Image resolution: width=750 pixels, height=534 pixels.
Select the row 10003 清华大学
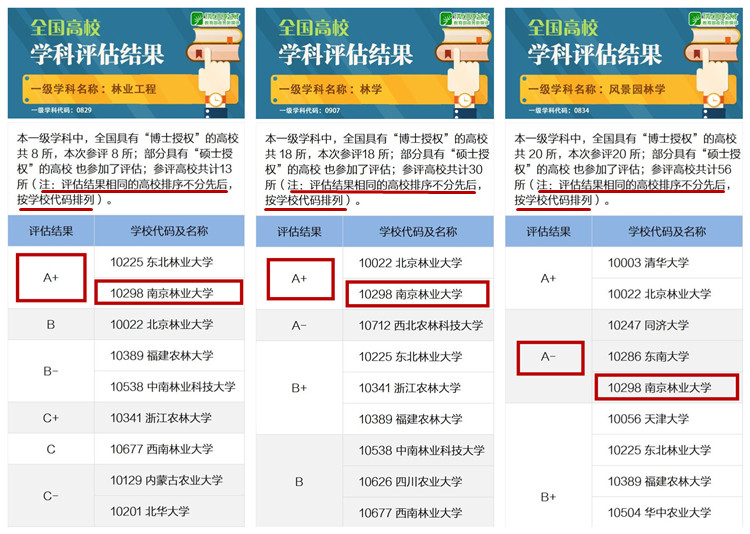coord(648,263)
